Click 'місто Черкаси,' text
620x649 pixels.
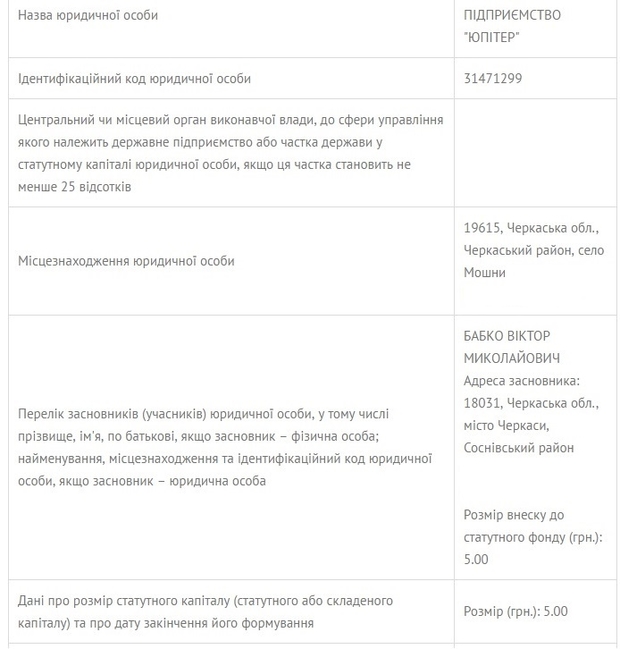pos(506,425)
